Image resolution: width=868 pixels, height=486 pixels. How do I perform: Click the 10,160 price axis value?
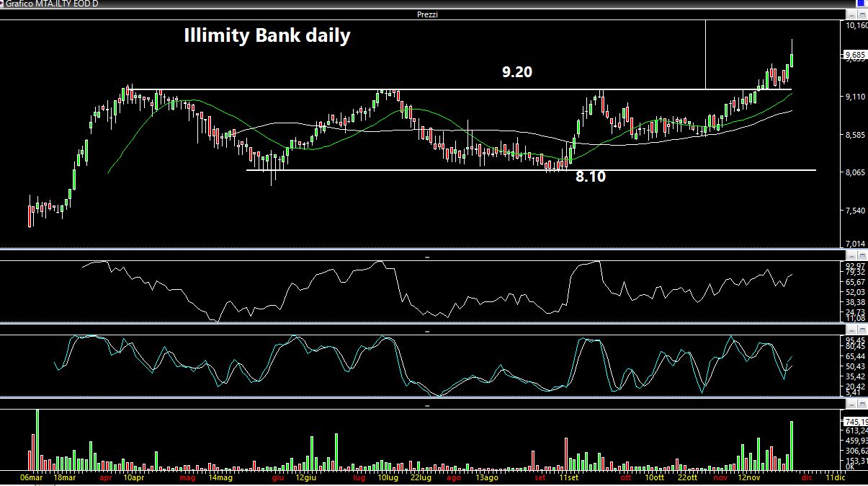coord(856,25)
